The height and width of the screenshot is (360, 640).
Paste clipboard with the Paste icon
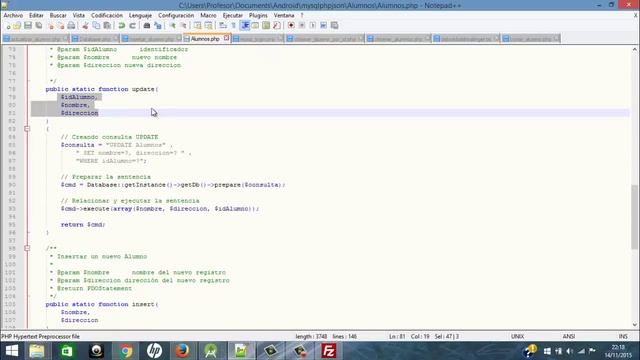(107, 26)
